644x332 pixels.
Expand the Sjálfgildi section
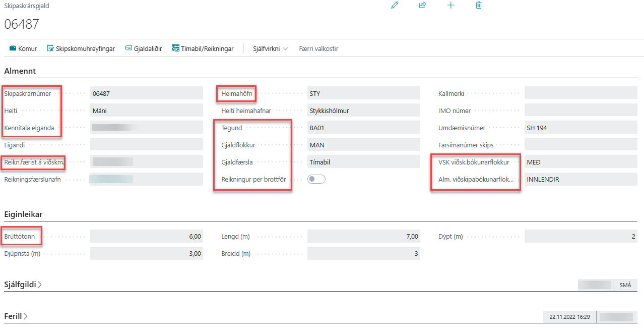(x=23, y=285)
